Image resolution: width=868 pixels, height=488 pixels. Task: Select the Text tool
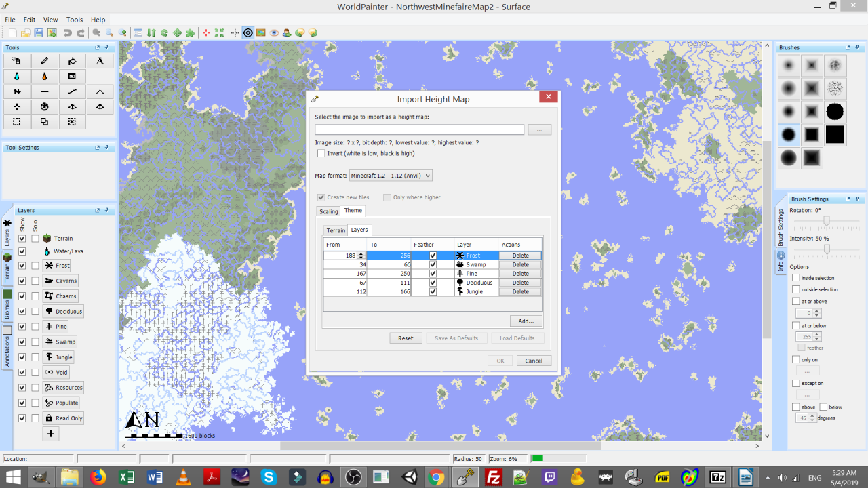coord(99,62)
